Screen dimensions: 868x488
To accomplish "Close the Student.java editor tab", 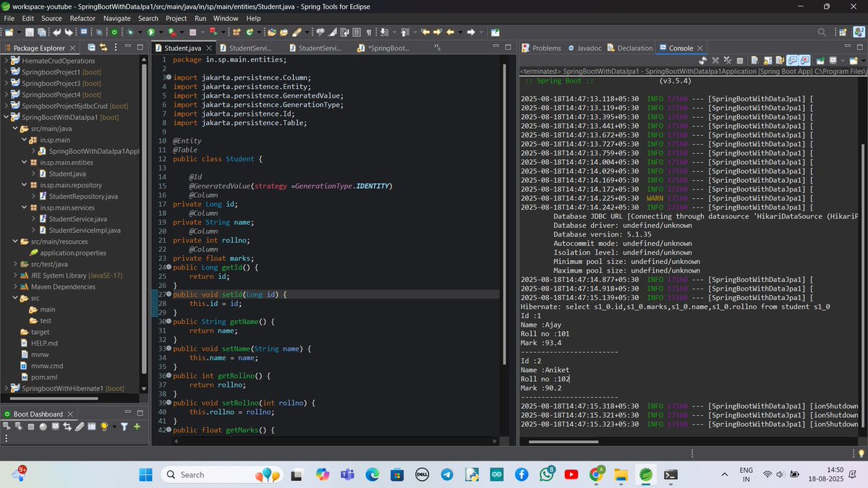I will (208, 48).
